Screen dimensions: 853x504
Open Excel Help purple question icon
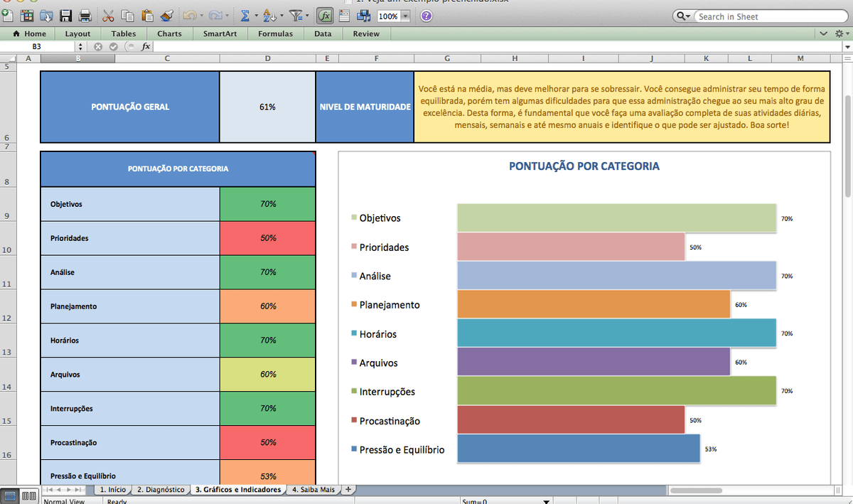point(426,16)
